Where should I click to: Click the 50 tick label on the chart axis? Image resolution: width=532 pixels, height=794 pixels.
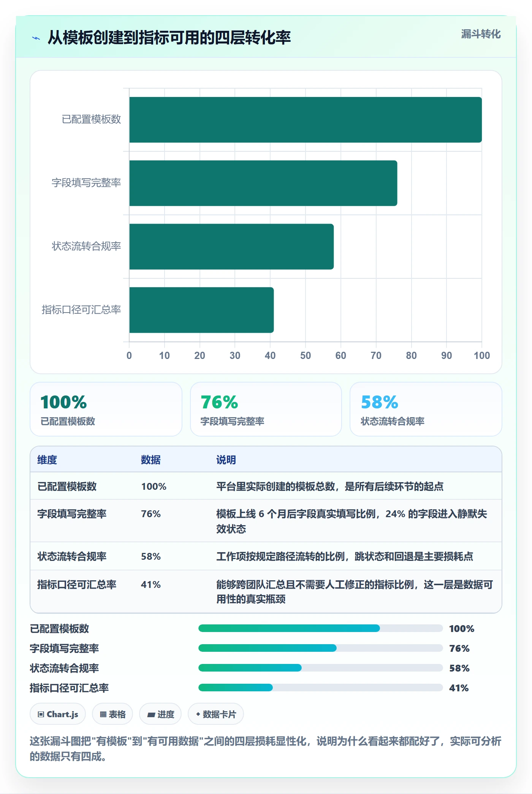[x=306, y=356]
